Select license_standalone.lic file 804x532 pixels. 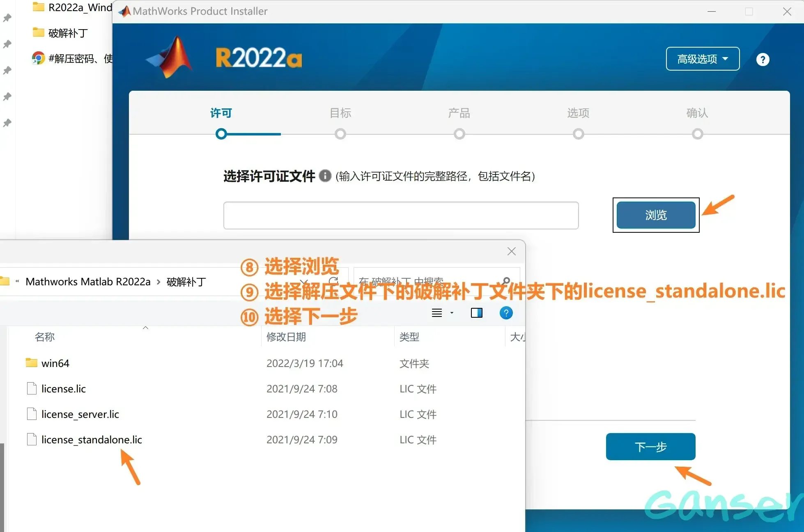click(91, 440)
